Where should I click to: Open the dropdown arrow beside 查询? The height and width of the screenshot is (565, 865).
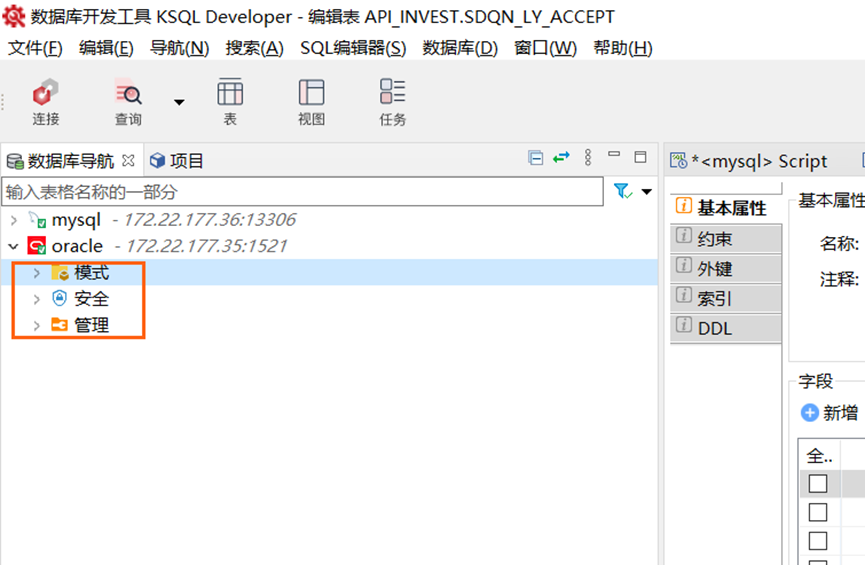click(179, 101)
